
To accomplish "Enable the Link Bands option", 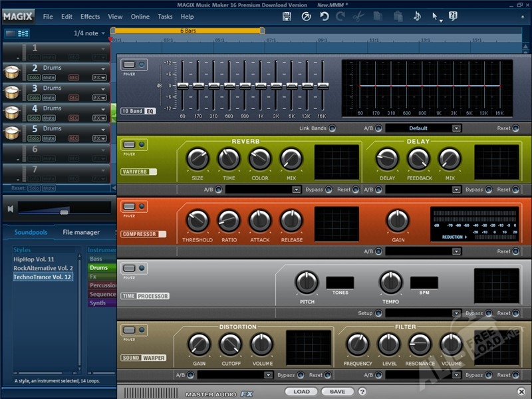I will 332,128.
